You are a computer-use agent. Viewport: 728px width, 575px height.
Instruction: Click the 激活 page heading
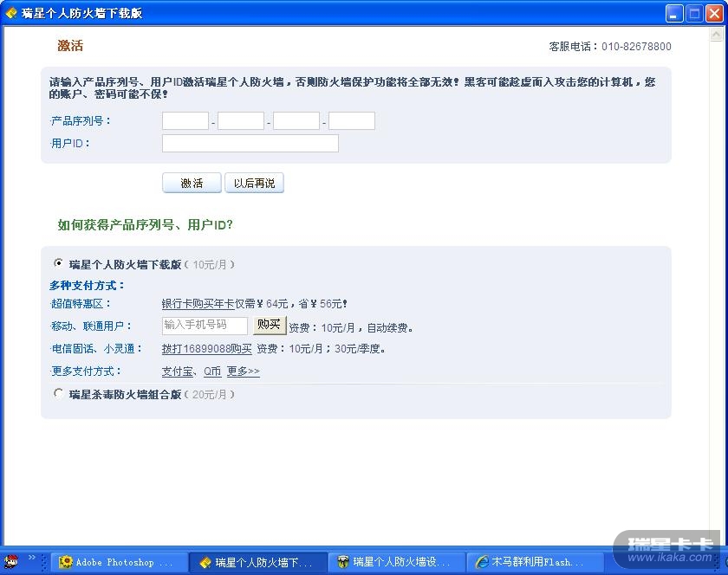coord(70,46)
